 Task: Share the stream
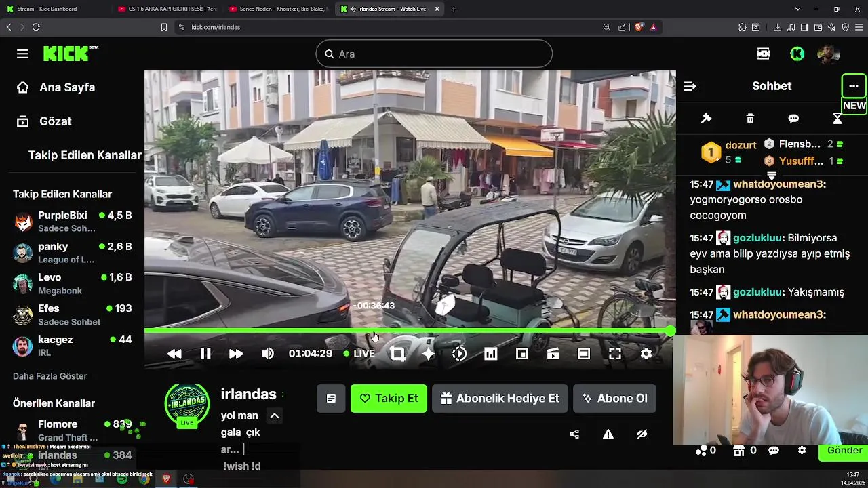pos(574,434)
